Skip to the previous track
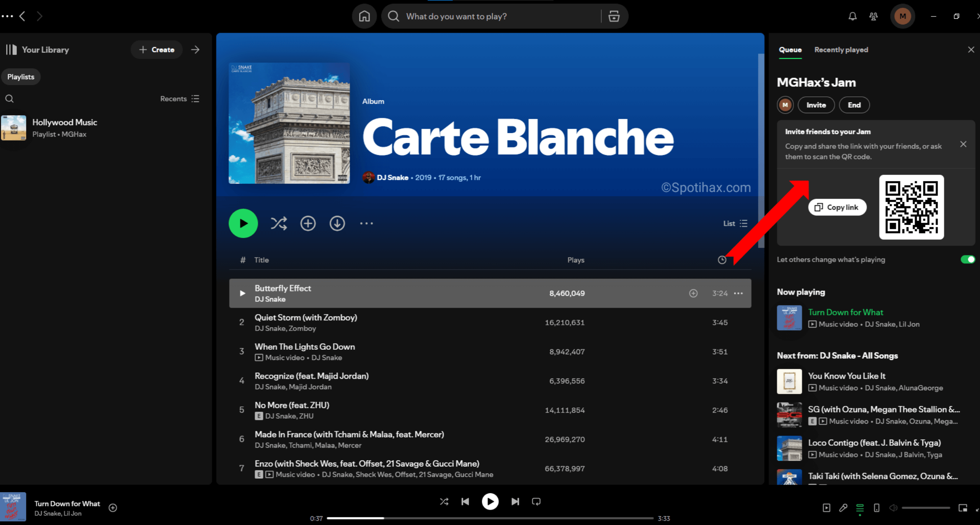Viewport: 980px width, 525px height. click(465, 502)
